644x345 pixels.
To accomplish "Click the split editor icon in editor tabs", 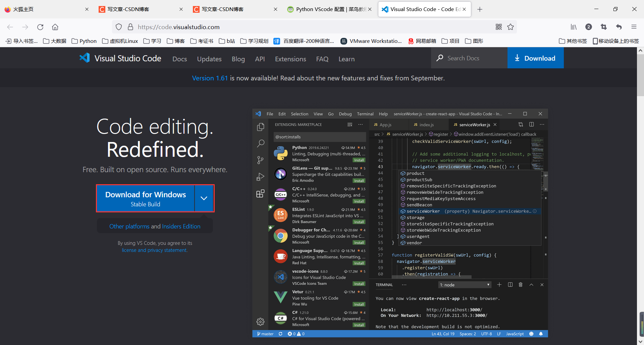I will 532,124.
